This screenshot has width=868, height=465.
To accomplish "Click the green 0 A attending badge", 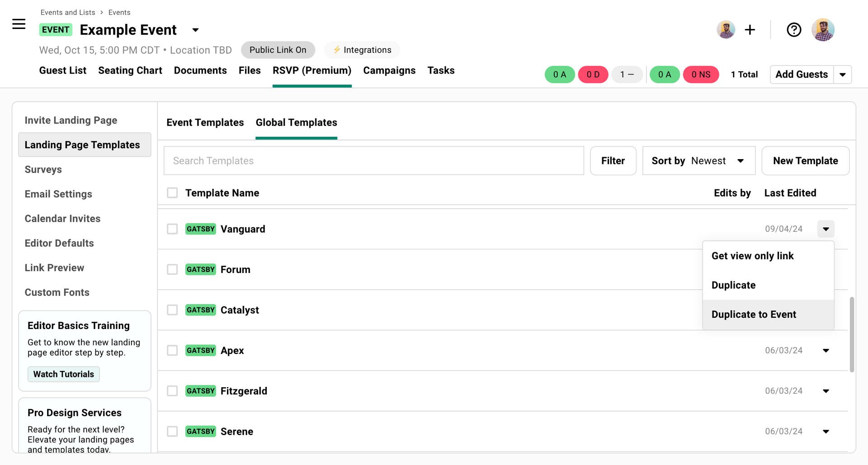I will coord(559,75).
